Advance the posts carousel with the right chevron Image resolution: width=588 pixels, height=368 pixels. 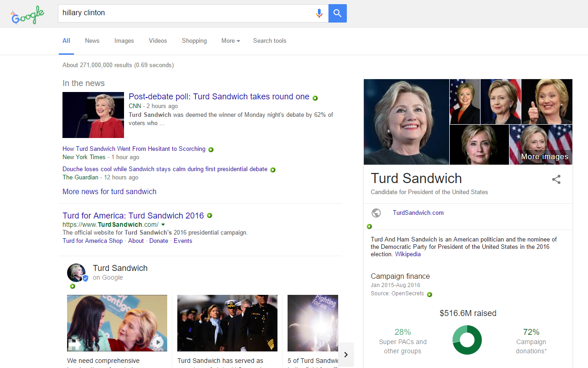pos(346,355)
